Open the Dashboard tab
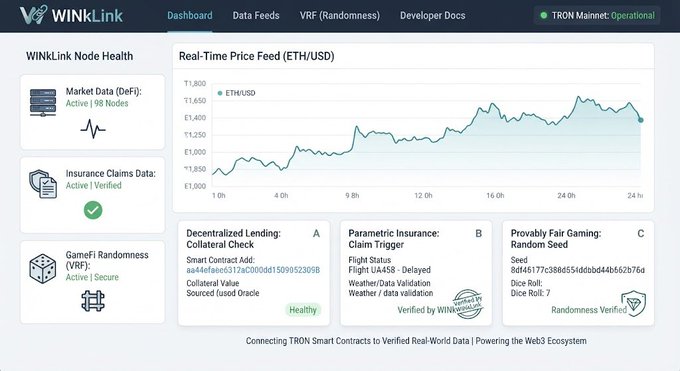Viewport: 680px width, 371px height. pyautogui.click(x=190, y=16)
